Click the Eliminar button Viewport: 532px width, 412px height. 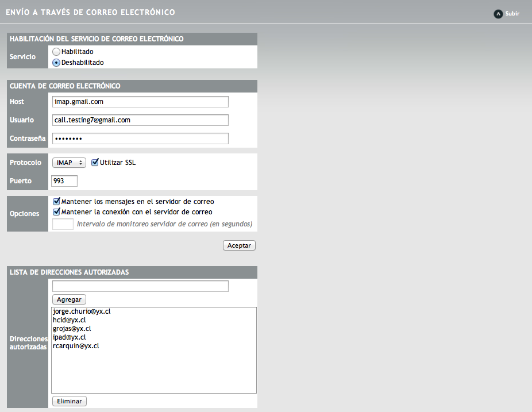[x=70, y=401]
